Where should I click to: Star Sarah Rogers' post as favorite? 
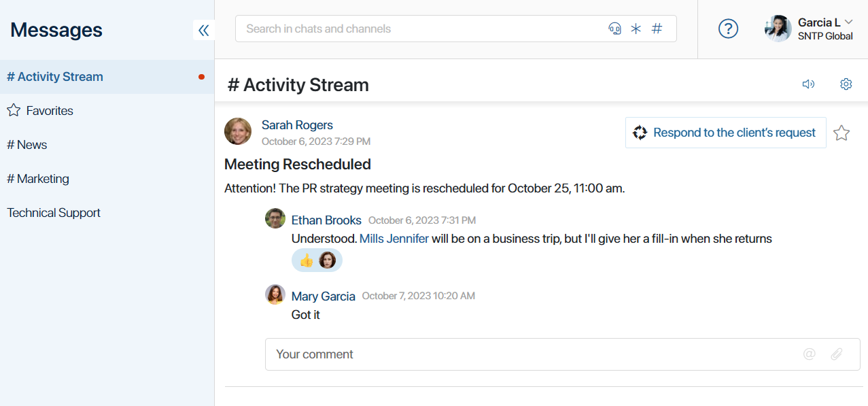point(841,133)
